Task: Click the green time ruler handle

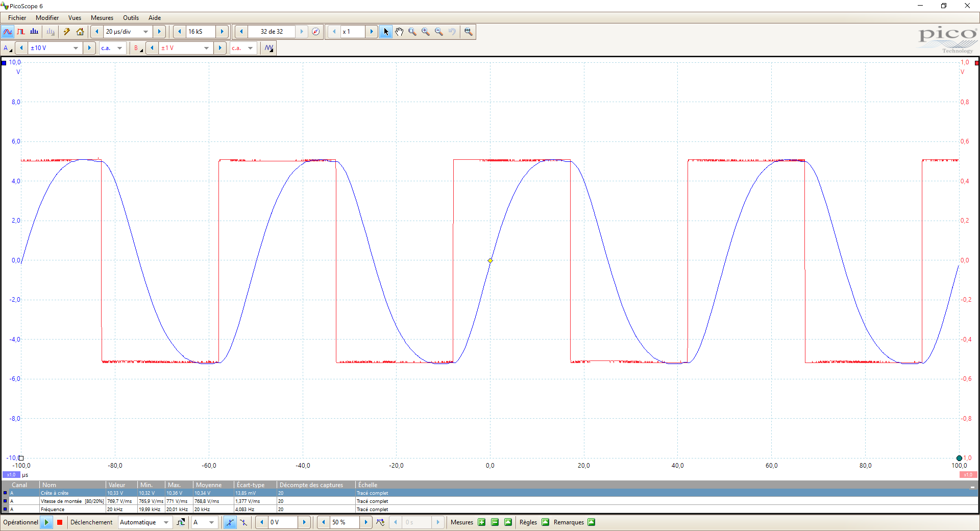Action: click(x=959, y=458)
